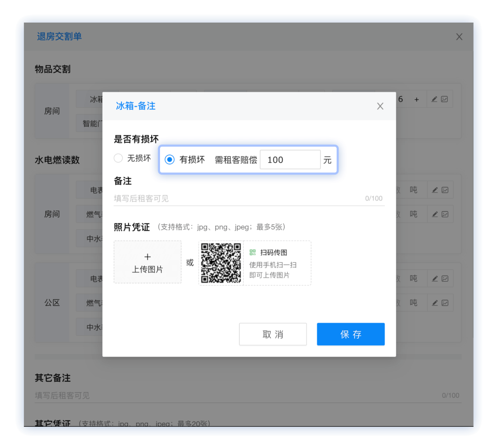This screenshot has width=498, height=448.
Task: Close the 冰箱-备注 dialog
Action: (x=380, y=106)
